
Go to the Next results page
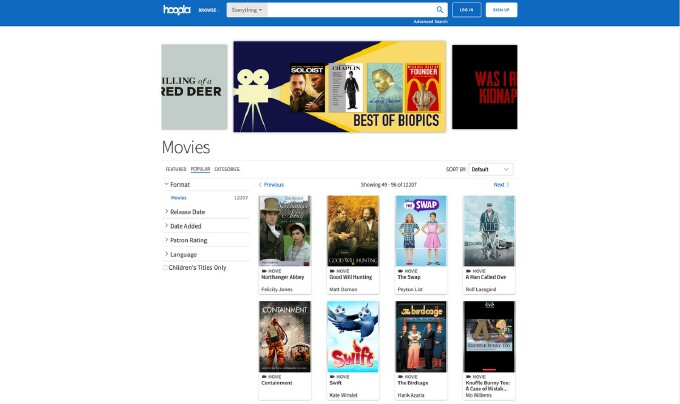pos(501,185)
